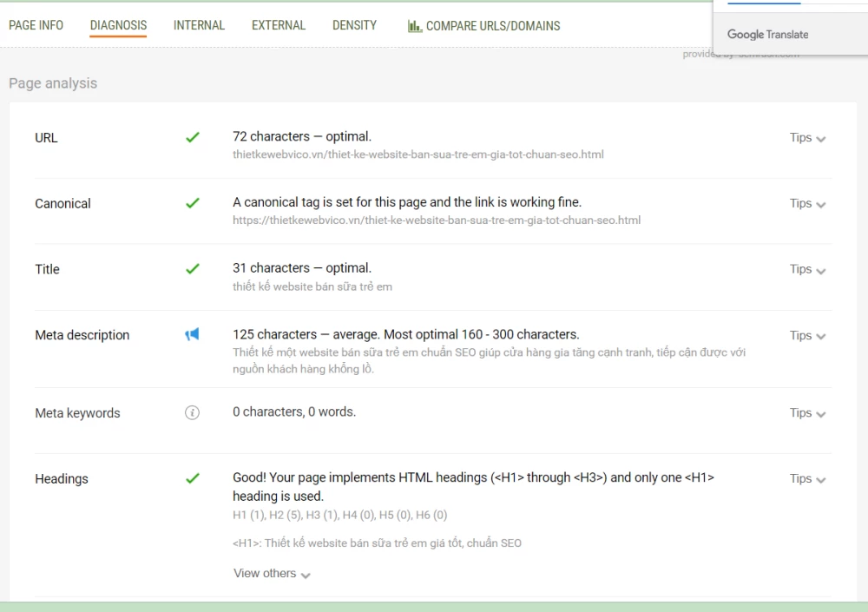Open Tips for the Headings row
868x612 pixels.
807,479
